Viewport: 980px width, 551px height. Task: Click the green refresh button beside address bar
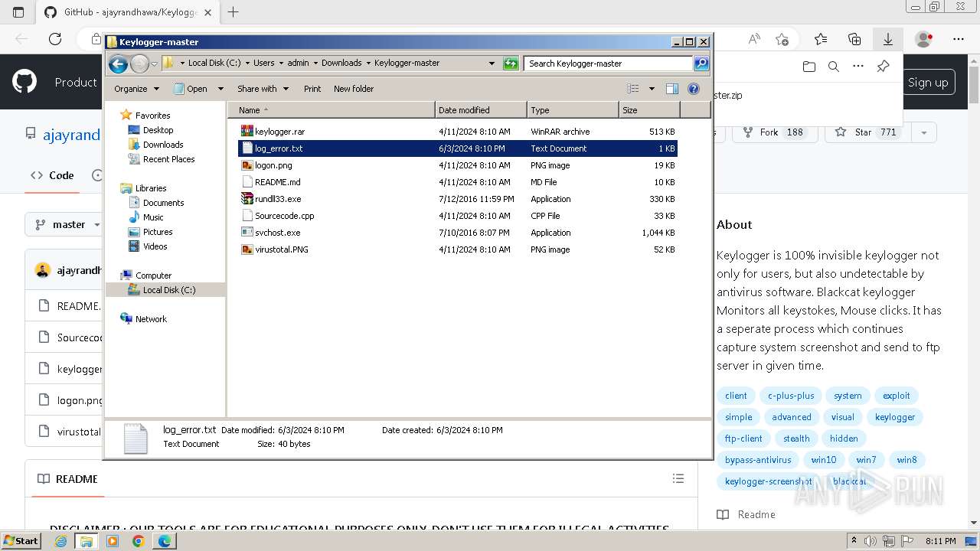point(511,64)
